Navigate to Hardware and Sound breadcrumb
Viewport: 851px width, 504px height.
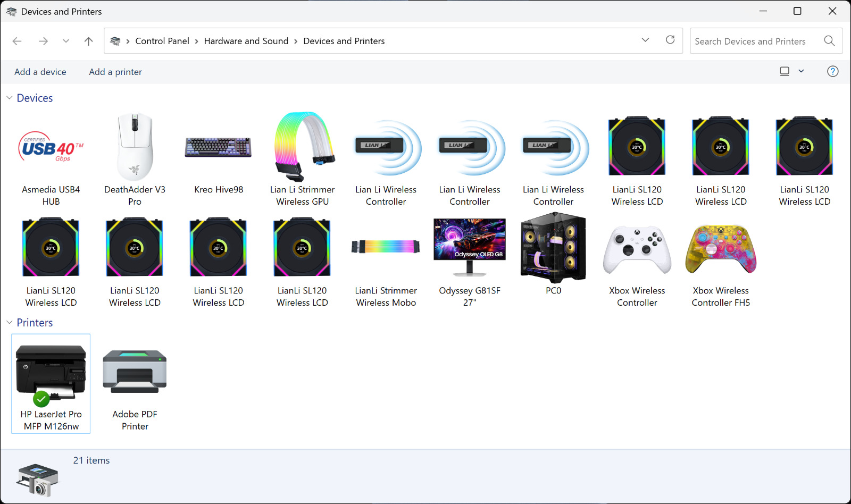pyautogui.click(x=246, y=41)
